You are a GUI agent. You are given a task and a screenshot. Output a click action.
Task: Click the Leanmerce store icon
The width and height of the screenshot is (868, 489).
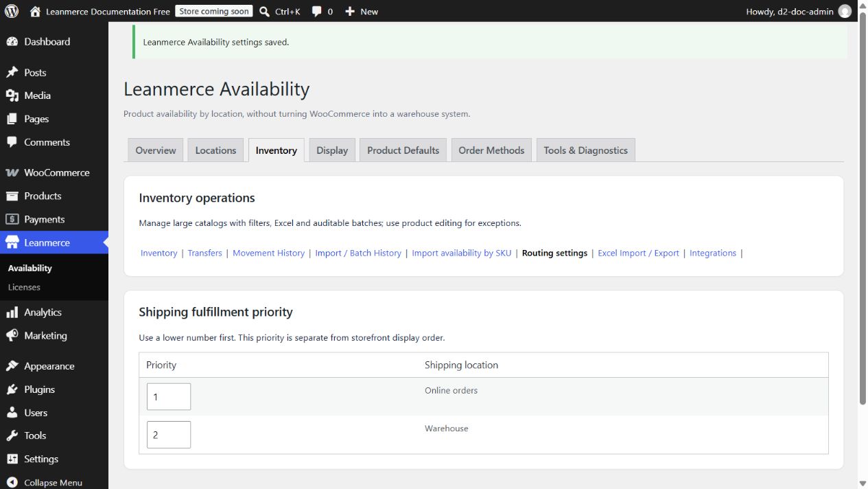coord(12,242)
